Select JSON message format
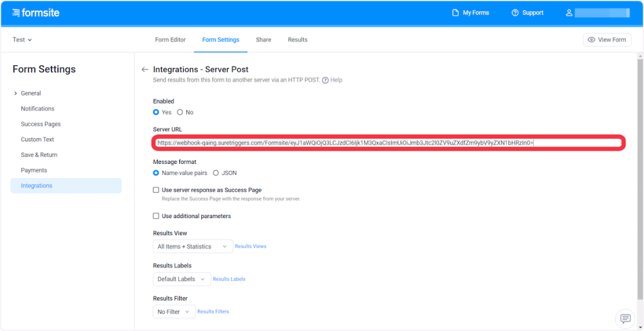644x331 pixels. click(216, 173)
